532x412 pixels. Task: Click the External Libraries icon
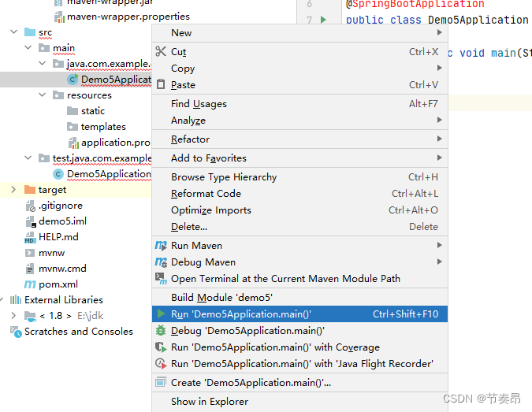point(16,300)
